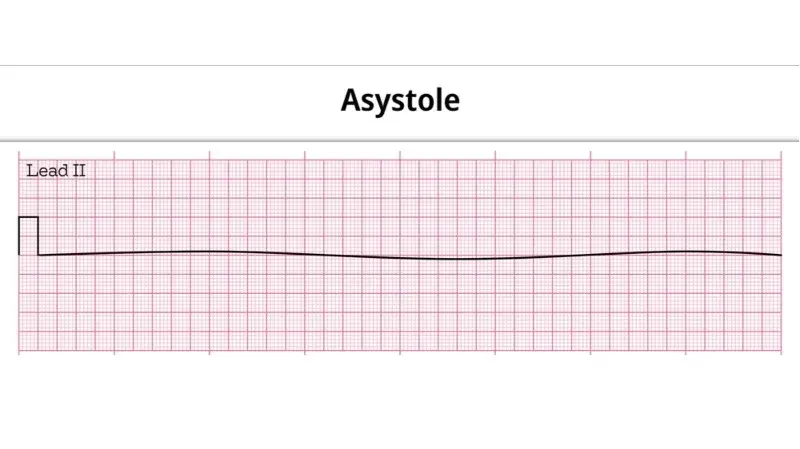Viewport: 800px width, 449px height.
Task: Click the flatline trace at its right crest
Action: pyautogui.click(x=686, y=252)
